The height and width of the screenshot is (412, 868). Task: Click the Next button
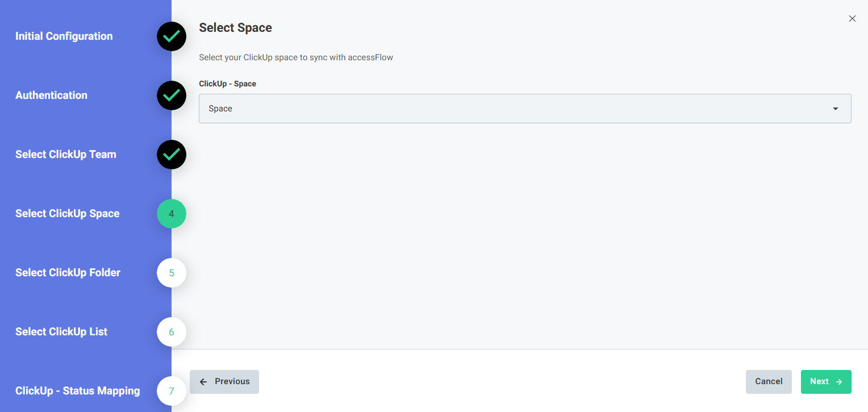click(x=826, y=382)
